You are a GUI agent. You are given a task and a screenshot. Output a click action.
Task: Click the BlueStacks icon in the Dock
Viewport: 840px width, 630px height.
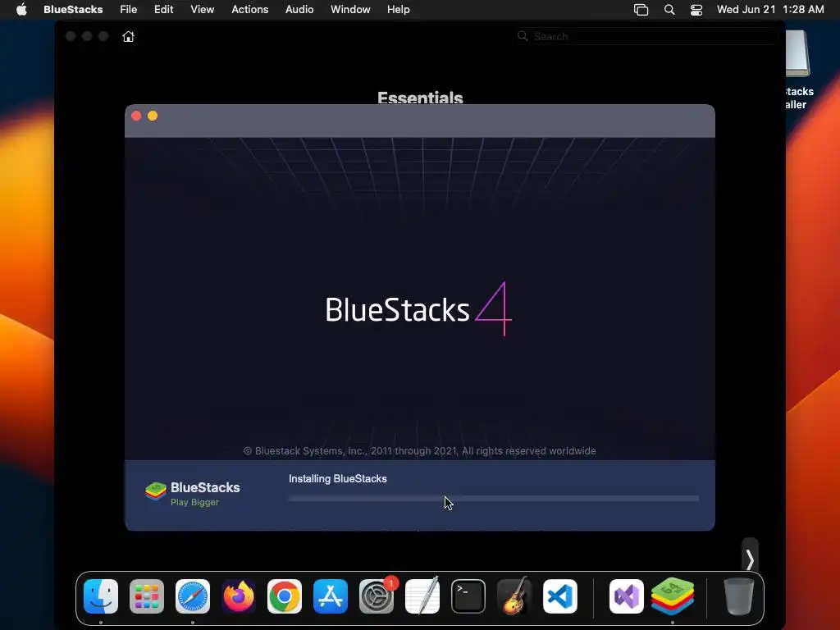point(673,596)
